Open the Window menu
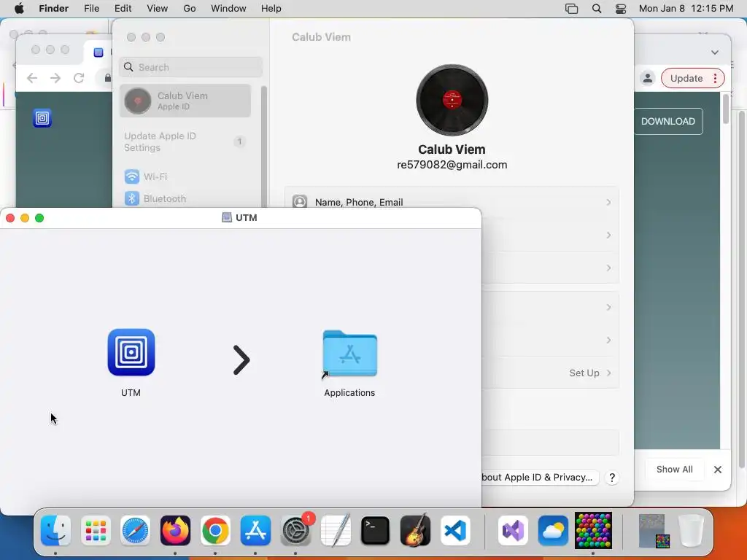Viewport: 747px width, 560px height. click(228, 9)
